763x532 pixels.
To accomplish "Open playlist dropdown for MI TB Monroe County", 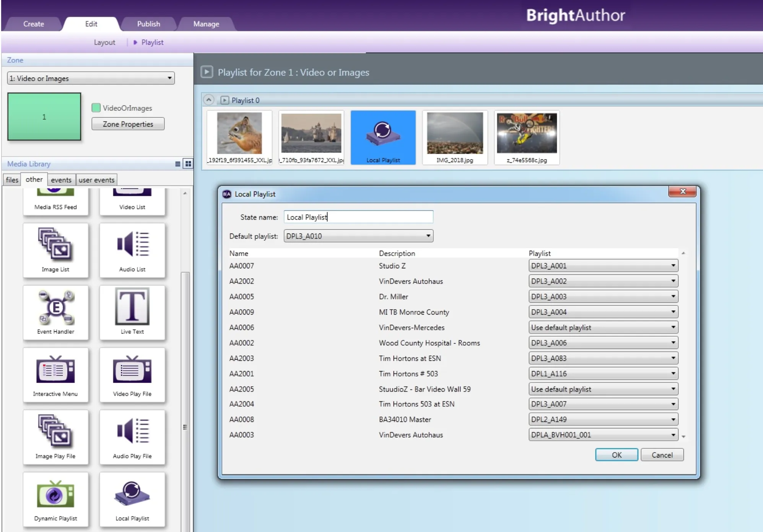I will click(603, 312).
